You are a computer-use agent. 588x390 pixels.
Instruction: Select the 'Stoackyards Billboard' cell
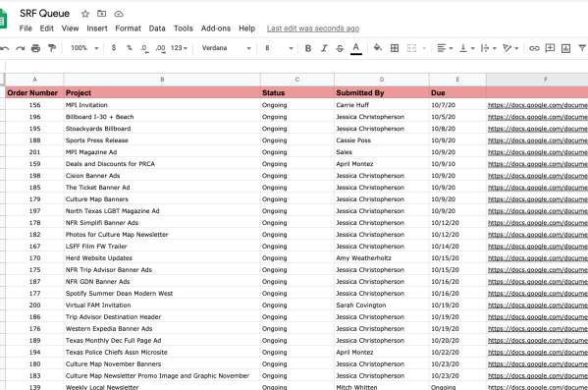(x=162, y=129)
